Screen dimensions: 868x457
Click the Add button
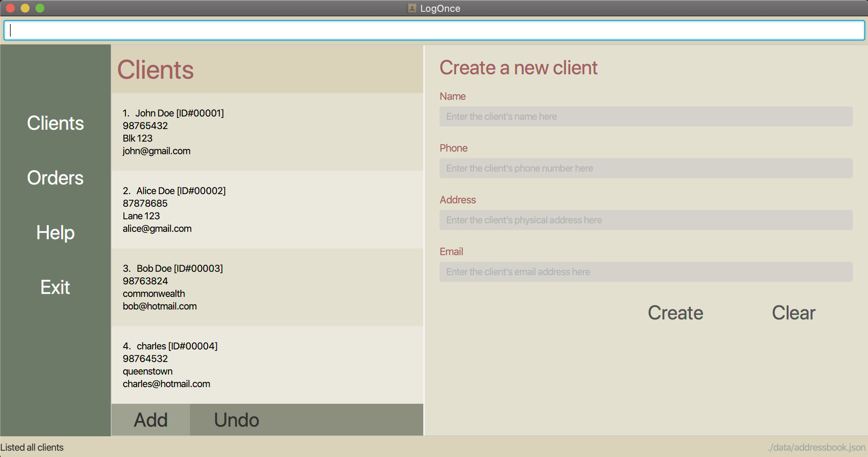point(150,419)
